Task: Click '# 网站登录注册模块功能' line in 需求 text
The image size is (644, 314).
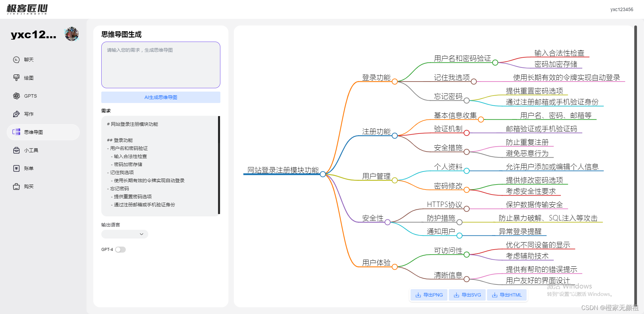Action: click(132, 124)
